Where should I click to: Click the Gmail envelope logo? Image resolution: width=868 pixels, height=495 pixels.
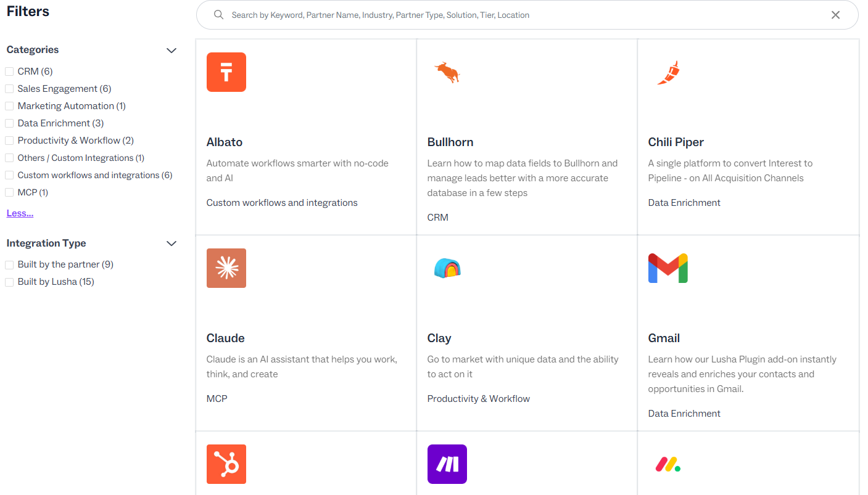coord(668,268)
